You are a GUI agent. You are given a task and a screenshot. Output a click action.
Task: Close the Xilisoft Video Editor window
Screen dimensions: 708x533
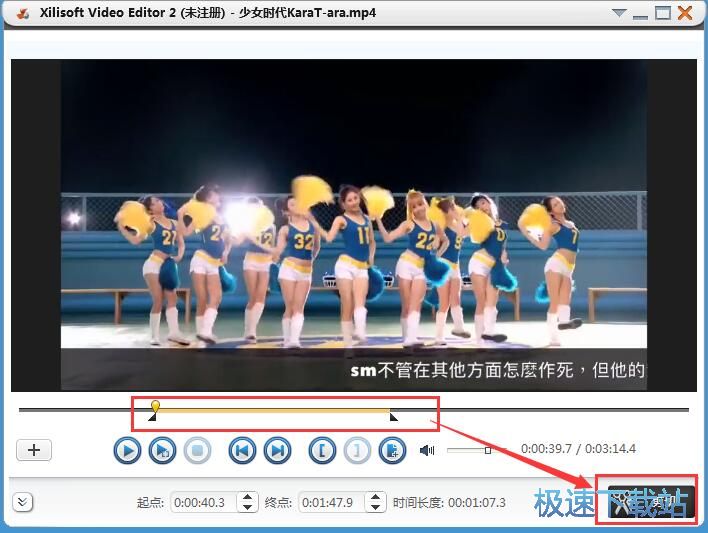click(x=685, y=13)
